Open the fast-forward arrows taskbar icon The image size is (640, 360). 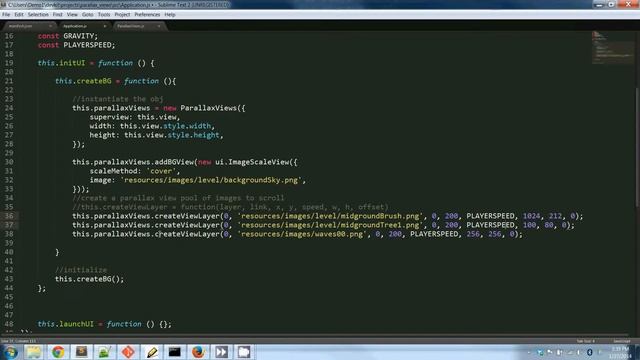(x=221, y=352)
